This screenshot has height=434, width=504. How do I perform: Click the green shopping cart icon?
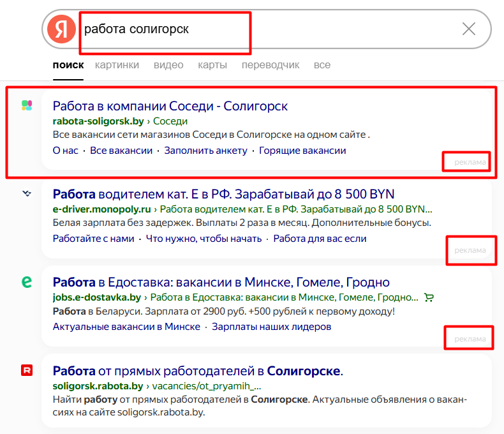tap(429, 297)
